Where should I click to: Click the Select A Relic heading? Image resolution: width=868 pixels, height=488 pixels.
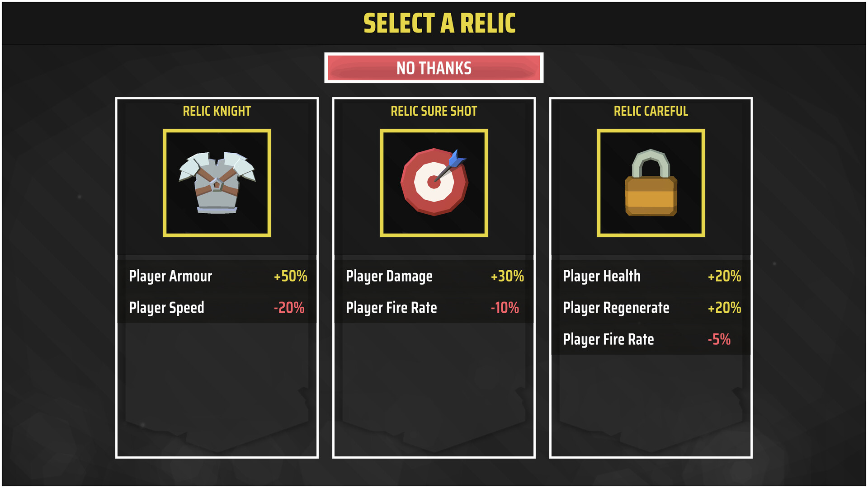(x=439, y=23)
